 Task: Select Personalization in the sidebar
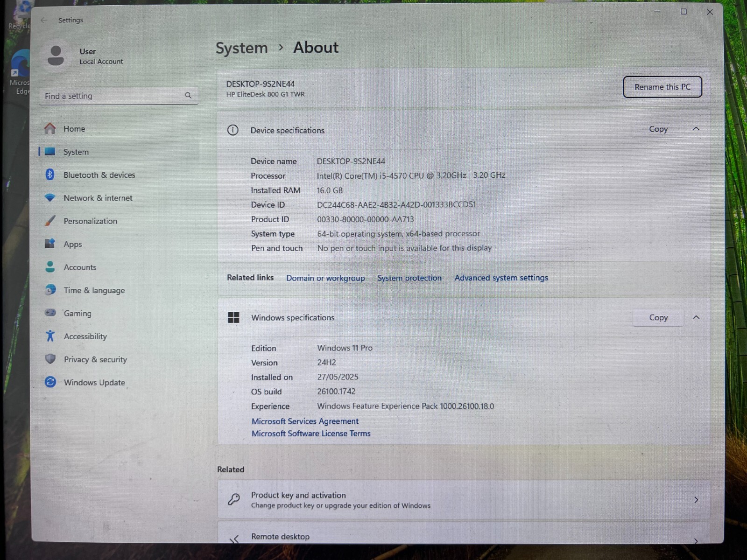click(x=119, y=221)
